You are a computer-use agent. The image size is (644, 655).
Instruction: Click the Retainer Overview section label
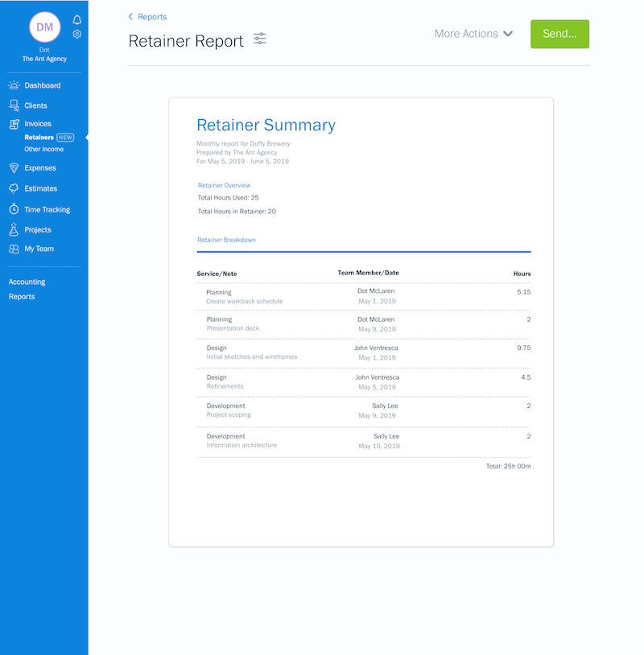224,185
